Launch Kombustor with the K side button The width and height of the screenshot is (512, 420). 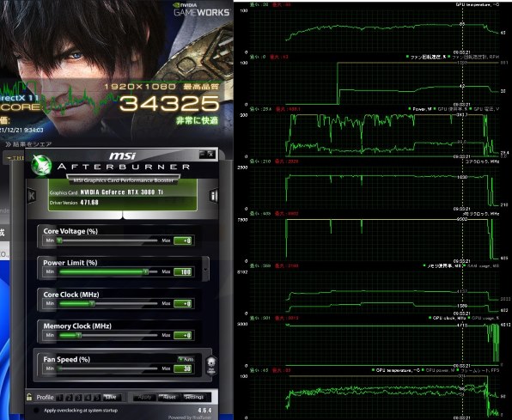tap(32, 196)
